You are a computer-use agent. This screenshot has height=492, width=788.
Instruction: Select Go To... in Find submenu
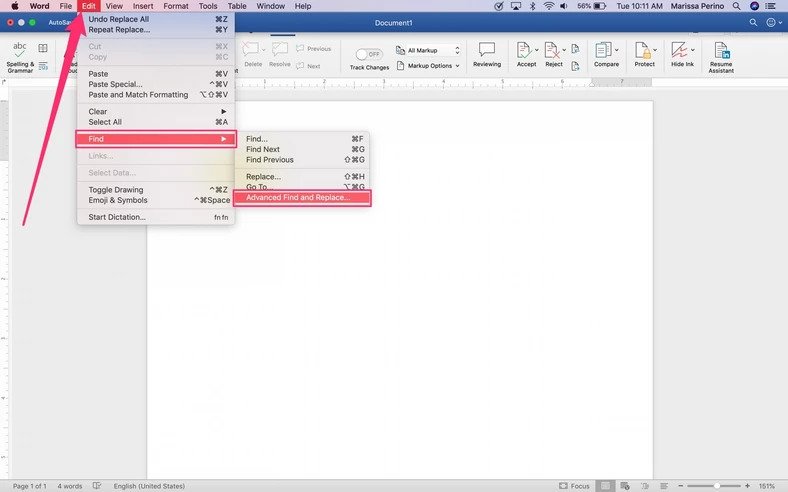[304, 186]
